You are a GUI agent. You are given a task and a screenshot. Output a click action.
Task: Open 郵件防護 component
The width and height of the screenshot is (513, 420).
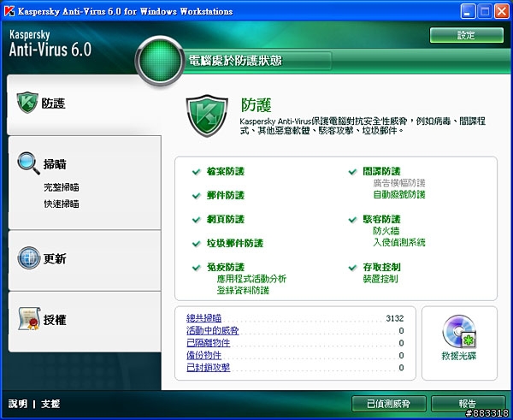tap(226, 195)
